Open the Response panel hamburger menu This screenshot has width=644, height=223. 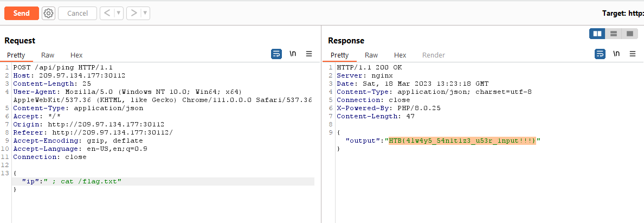pos(633,54)
